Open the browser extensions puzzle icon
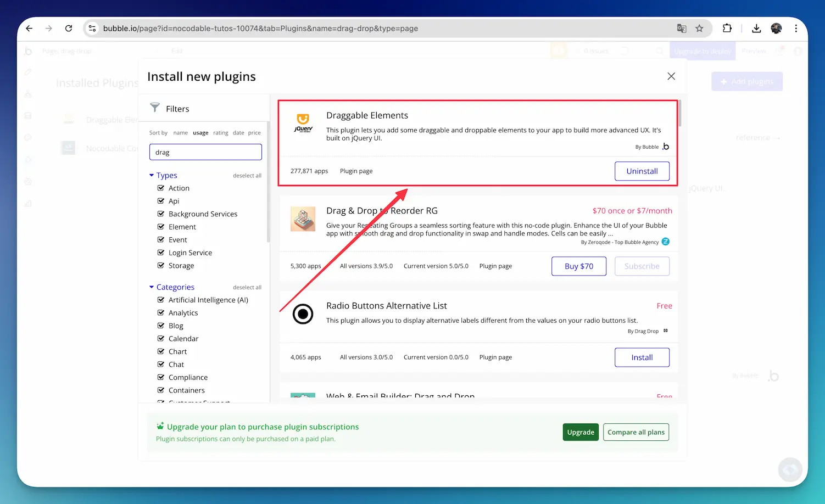825x504 pixels. pyautogui.click(x=727, y=29)
